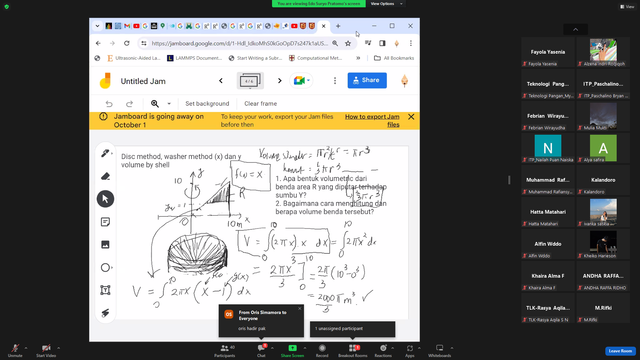Click Clear frame
Image resolution: width=640 pixels, height=360 pixels.
click(x=260, y=104)
